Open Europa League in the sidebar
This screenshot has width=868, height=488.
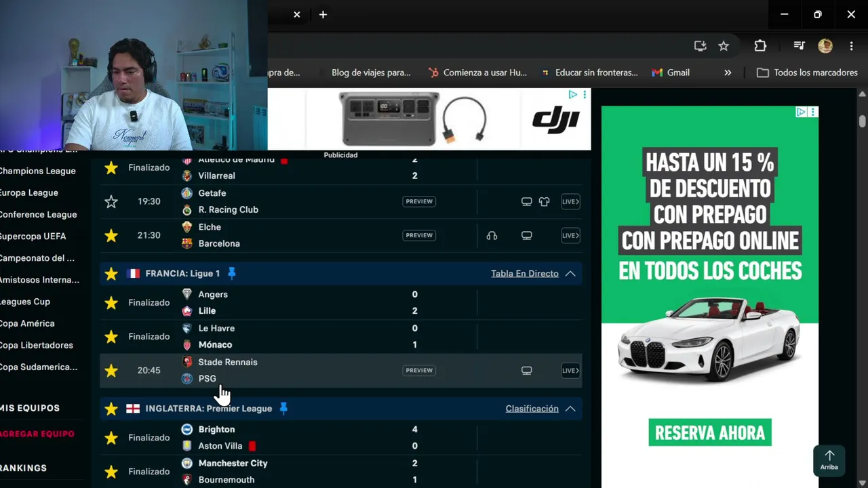(29, 192)
